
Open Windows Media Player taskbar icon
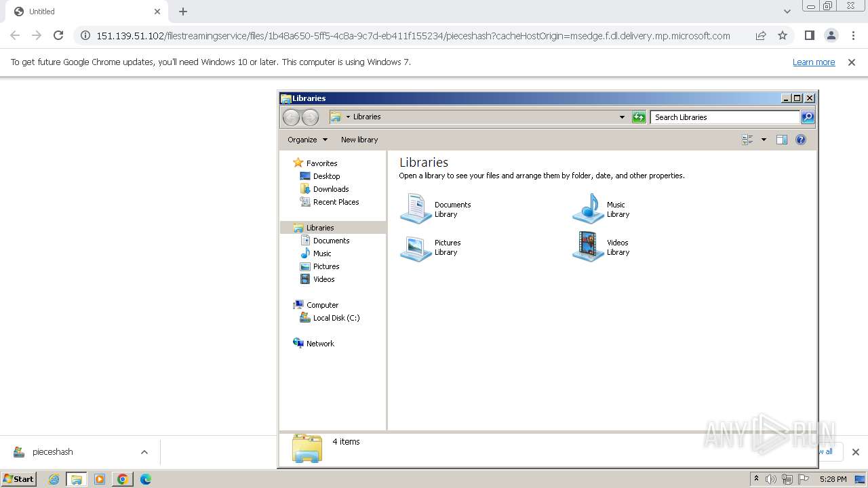[x=100, y=479]
